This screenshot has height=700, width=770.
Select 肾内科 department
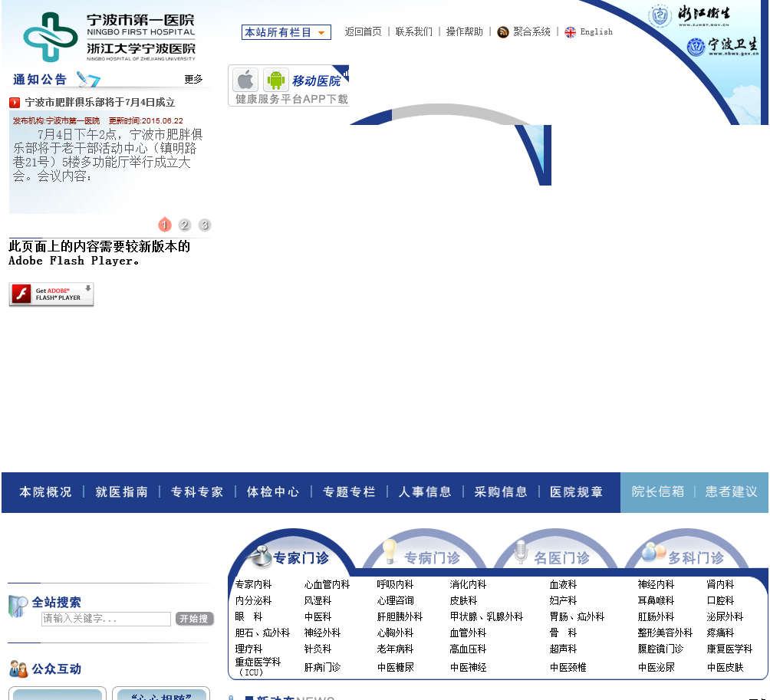(720, 585)
